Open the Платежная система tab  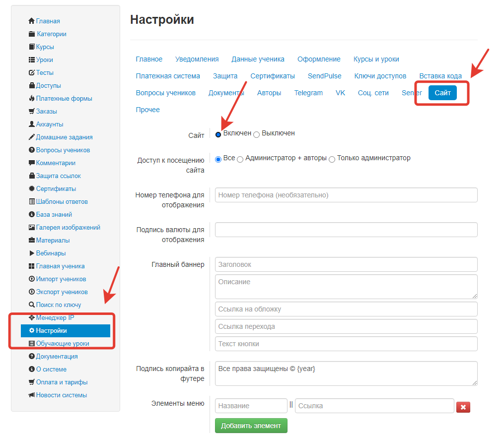point(168,76)
